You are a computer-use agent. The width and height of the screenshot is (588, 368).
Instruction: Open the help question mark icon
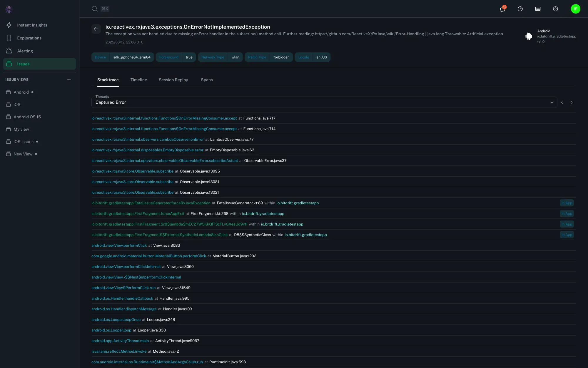[555, 9]
